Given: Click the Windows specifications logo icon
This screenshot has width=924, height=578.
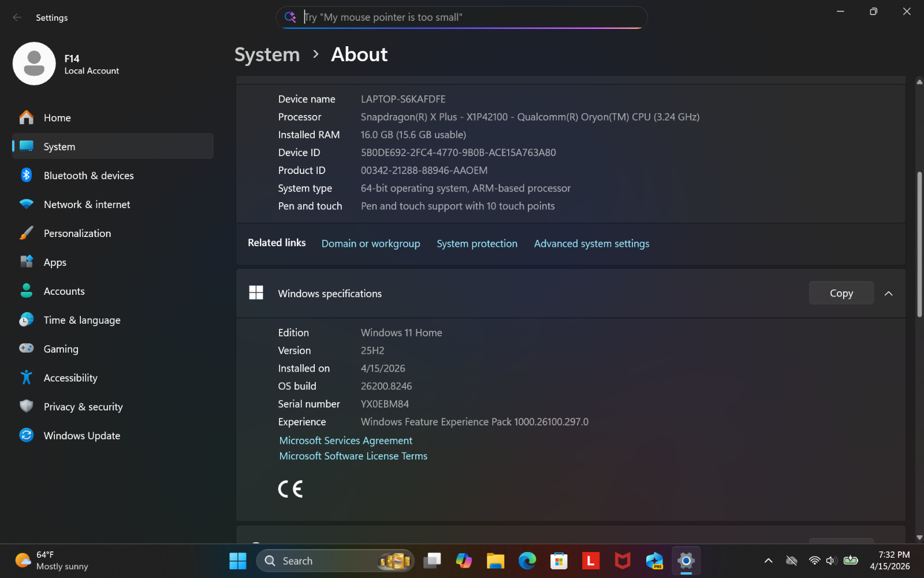Looking at the screenshot, I should (x=256, y=293).
